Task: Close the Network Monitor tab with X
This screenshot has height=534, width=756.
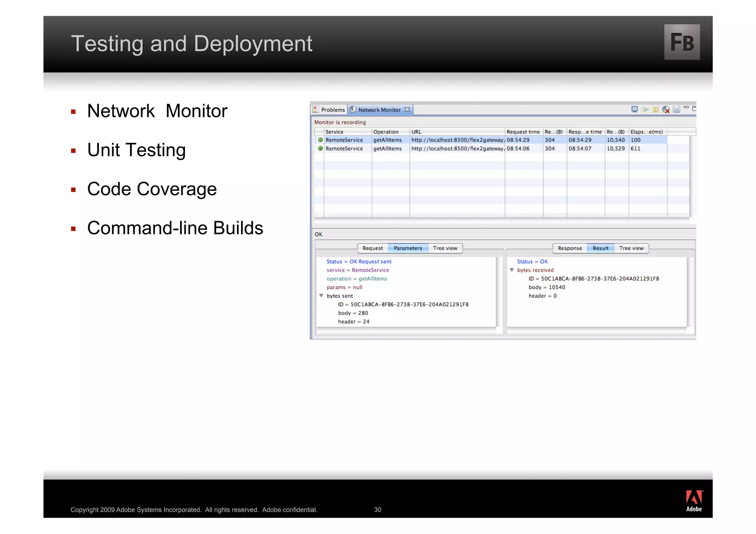Action: (x=407, y=110)
